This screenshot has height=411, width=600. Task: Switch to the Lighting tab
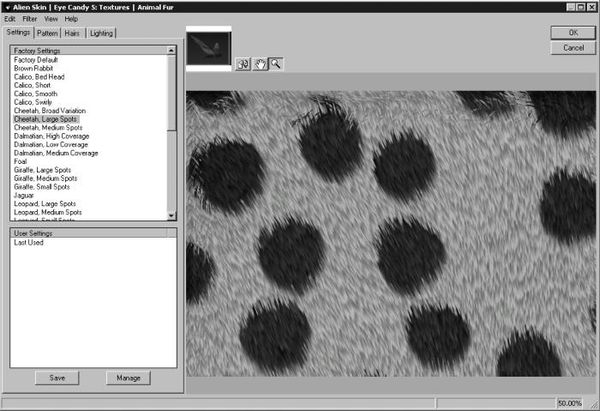click(x=101, y=33)
